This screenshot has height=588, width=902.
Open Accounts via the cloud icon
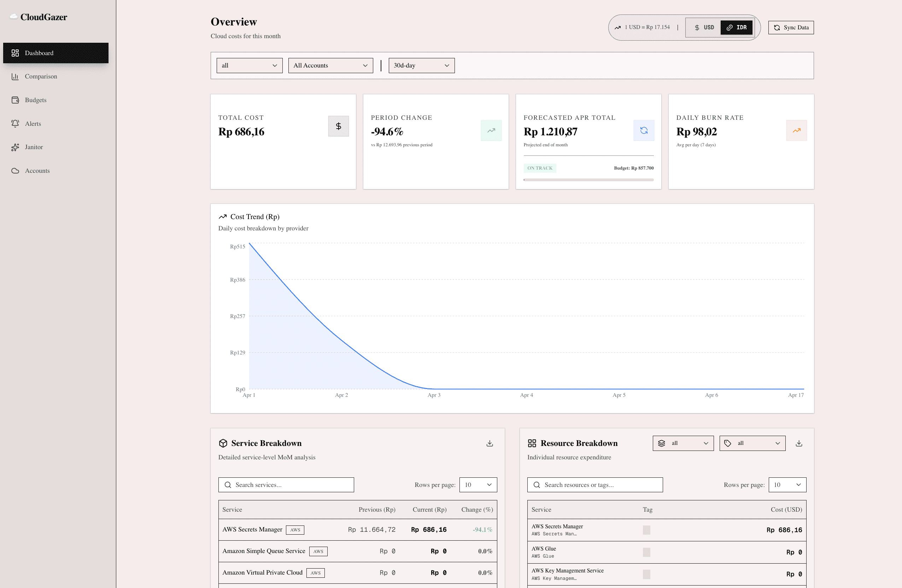pos(15,170)
